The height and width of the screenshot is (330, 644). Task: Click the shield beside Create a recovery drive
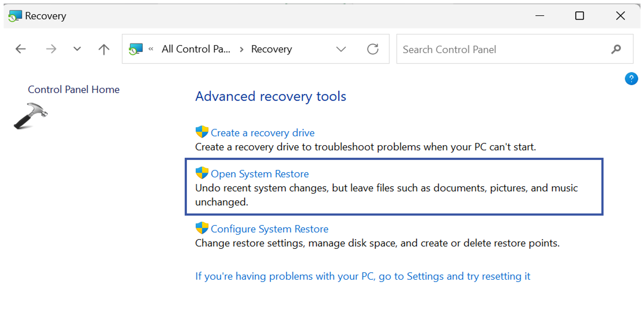pyautogui.click(x=202, y=132)
